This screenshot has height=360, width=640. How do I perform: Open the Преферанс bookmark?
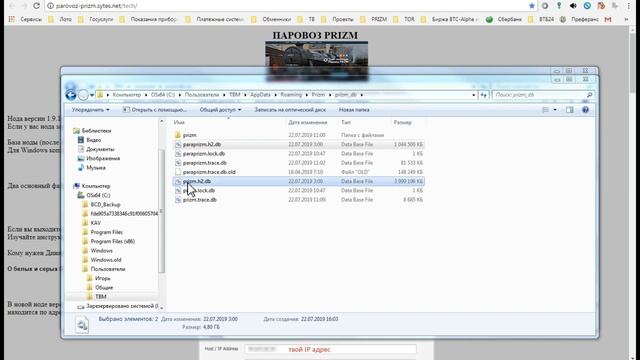(x=580, y=19)
